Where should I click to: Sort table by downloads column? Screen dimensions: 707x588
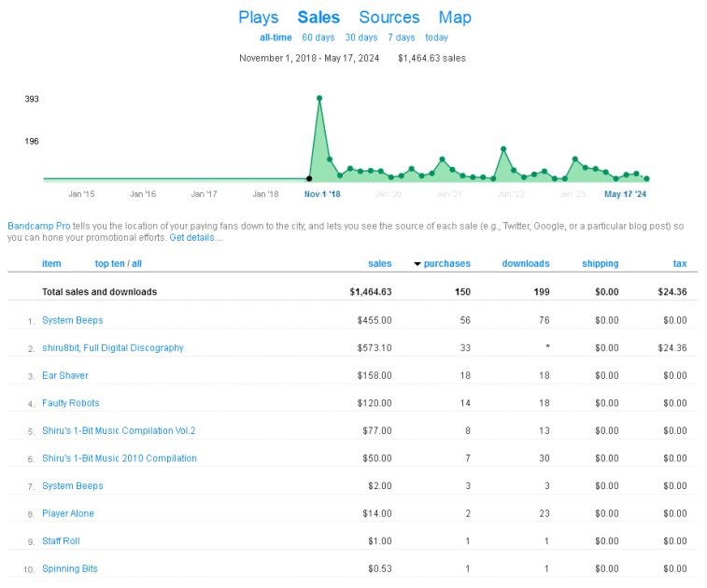526,263
